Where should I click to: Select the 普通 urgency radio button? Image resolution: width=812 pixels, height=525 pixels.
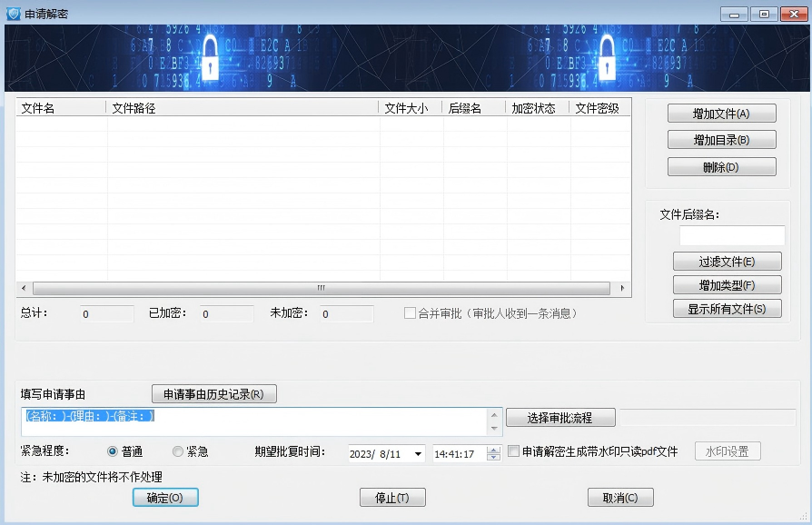point(113,451)
